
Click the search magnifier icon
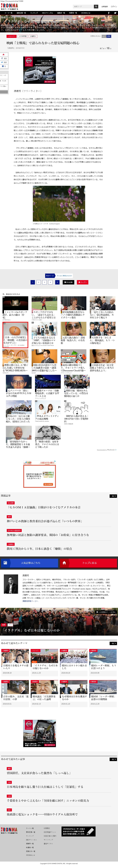[96, 6]
